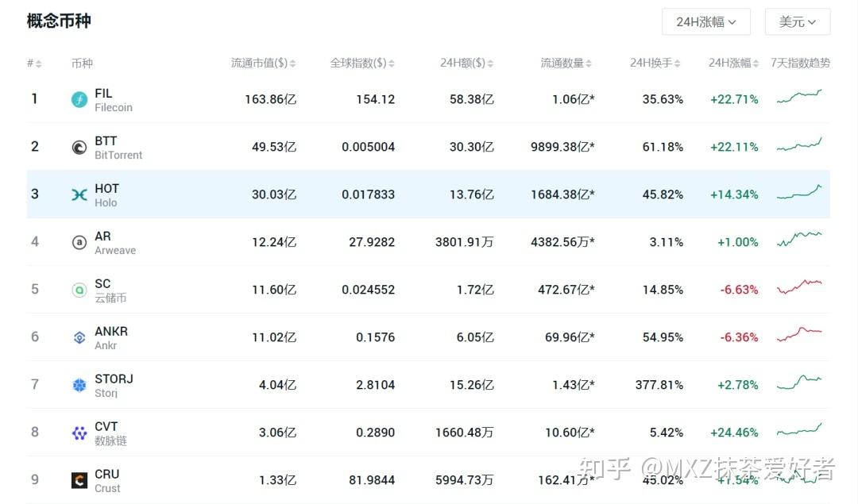
Task: Click the Holo HOT coin logo
Action: [x=79, y=194]
